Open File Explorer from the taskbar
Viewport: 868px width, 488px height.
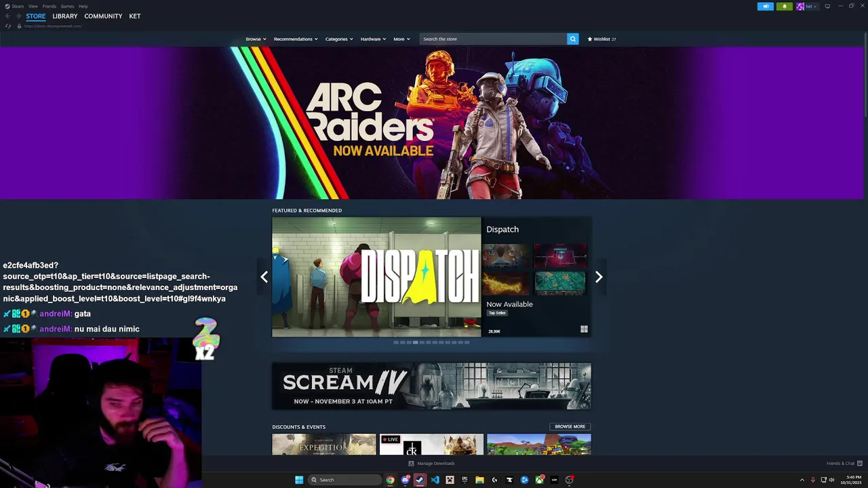[479, 480]
